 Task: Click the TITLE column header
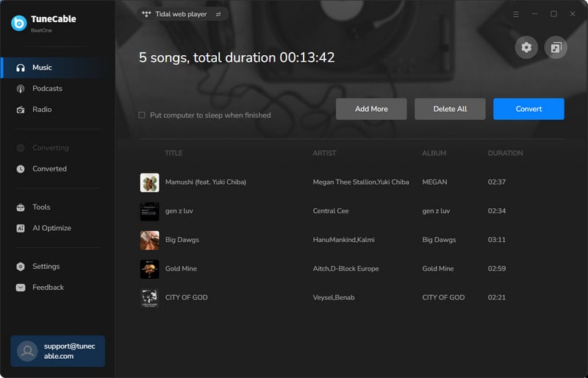(x=173, y=153)
